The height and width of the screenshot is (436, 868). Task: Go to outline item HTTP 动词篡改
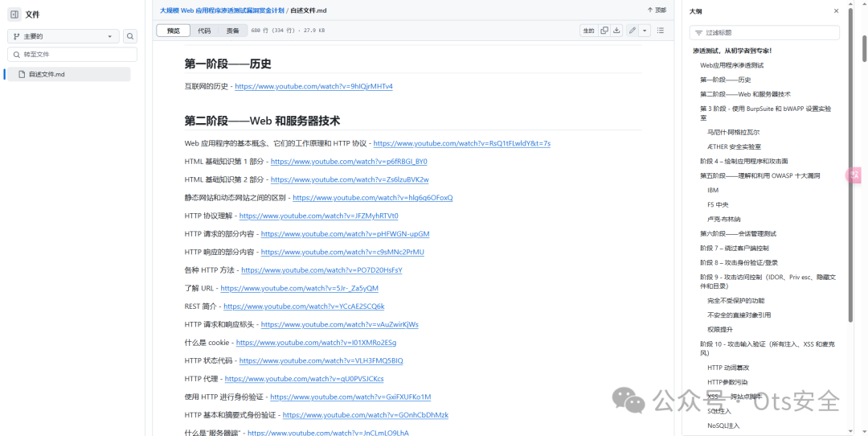pos(728,368)
